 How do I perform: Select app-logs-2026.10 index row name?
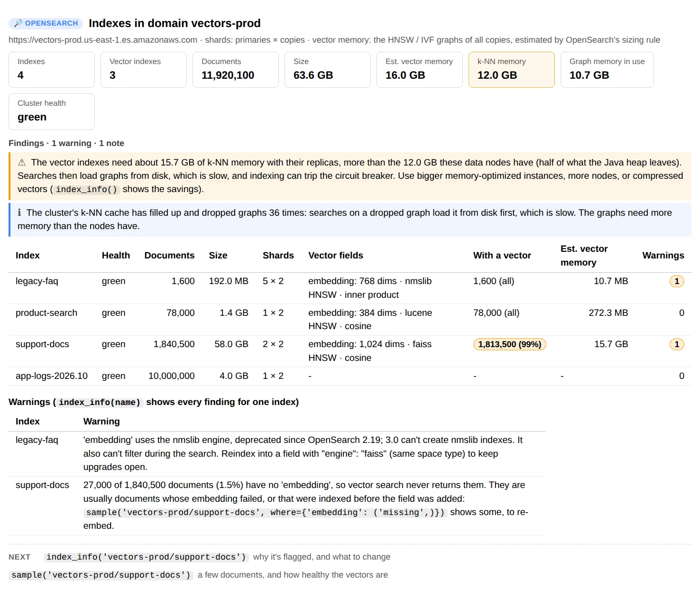pos(52,376)
